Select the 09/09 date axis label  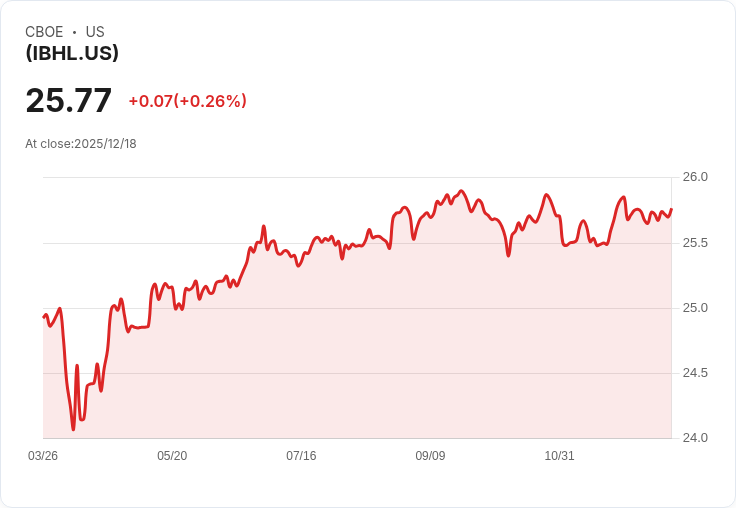coord(430,456)
